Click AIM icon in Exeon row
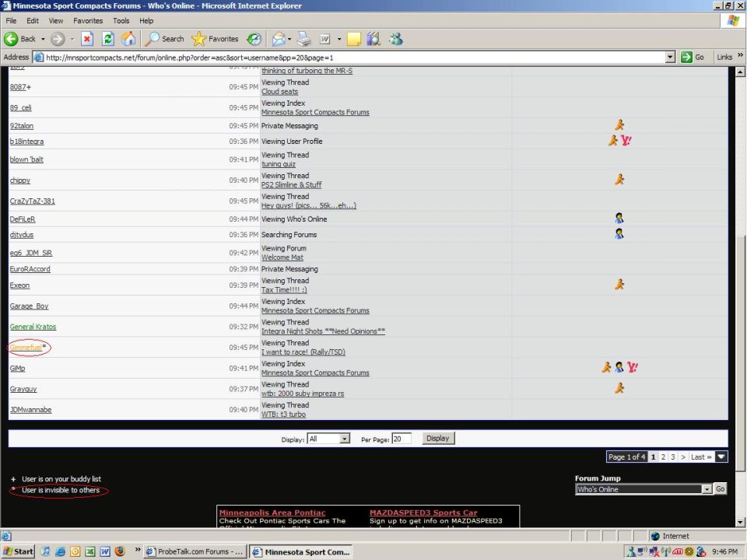This screenshot has width=747, height=560. pyautogui.click(x=619, y=285)
